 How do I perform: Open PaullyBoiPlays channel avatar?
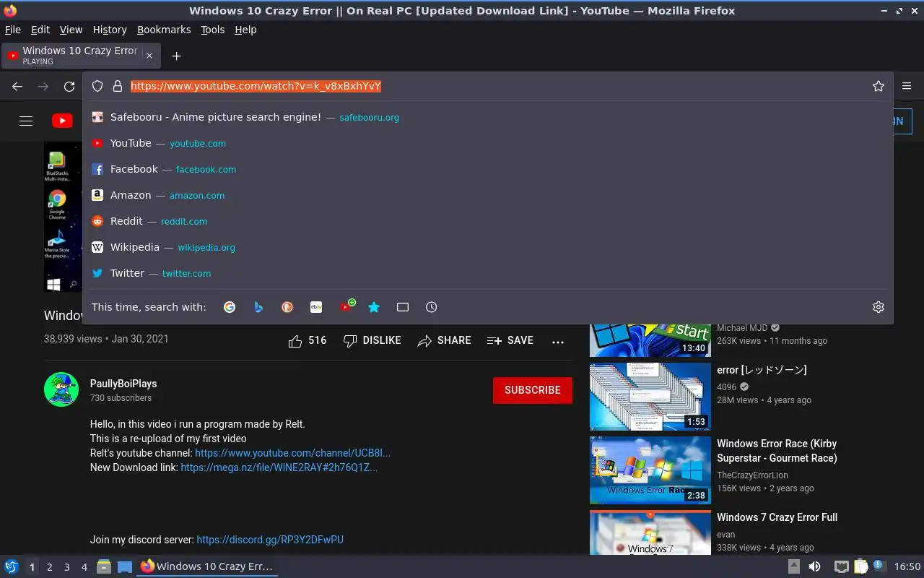tap(61, 390)
